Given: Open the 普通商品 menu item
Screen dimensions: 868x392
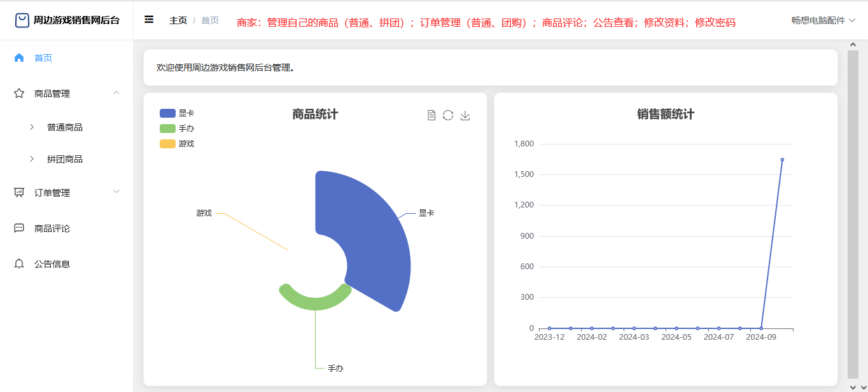Looking at the screenshot, I should (64, 127).
